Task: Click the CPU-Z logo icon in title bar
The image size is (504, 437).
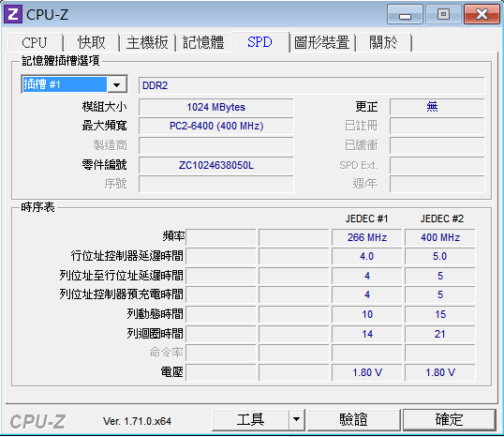Action: (13, 14)
